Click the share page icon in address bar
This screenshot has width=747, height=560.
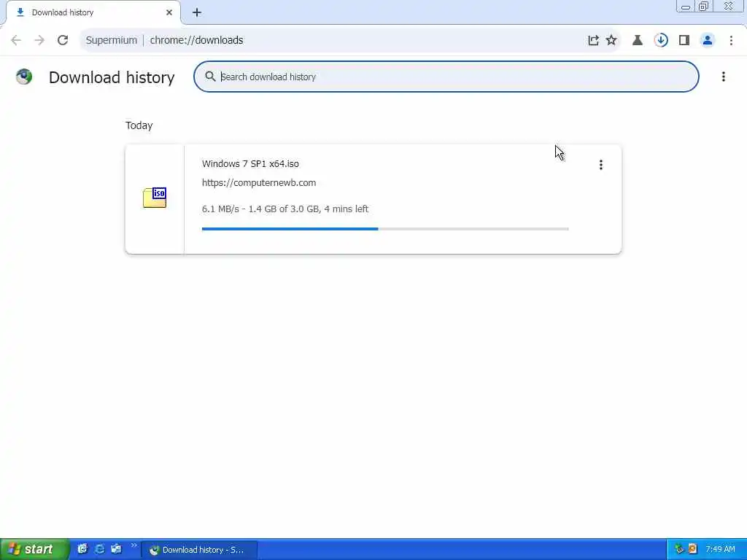tap(593, 41)
